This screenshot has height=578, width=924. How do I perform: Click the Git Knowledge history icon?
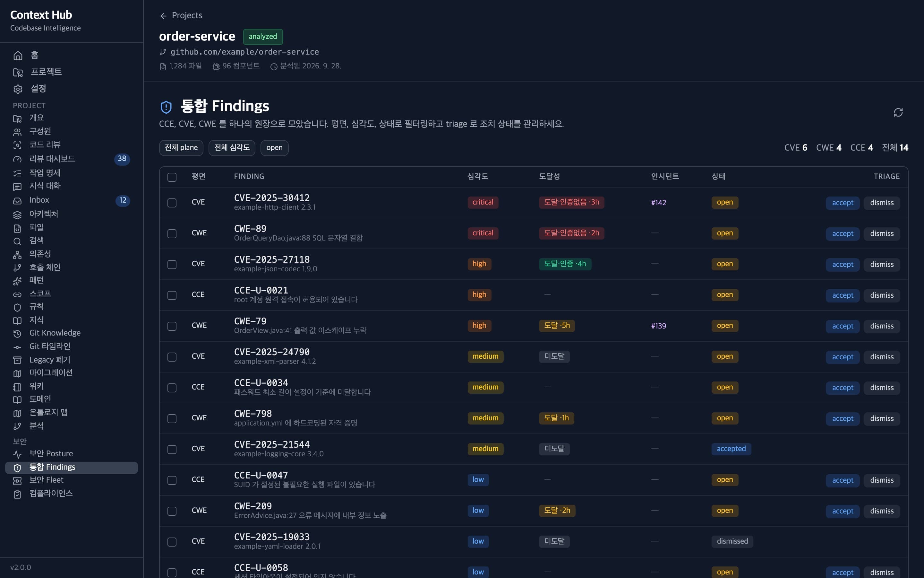[17, 333]
